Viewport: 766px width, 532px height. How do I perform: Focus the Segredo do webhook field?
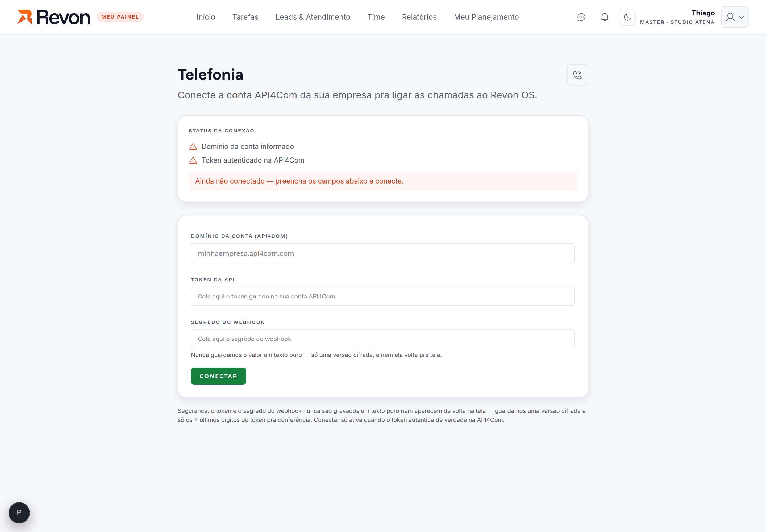[383, 339]
